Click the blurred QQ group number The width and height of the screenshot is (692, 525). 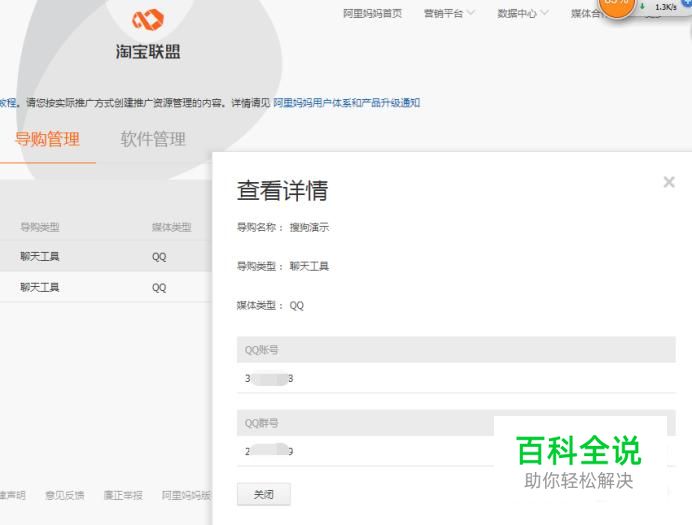pos(269,451)
